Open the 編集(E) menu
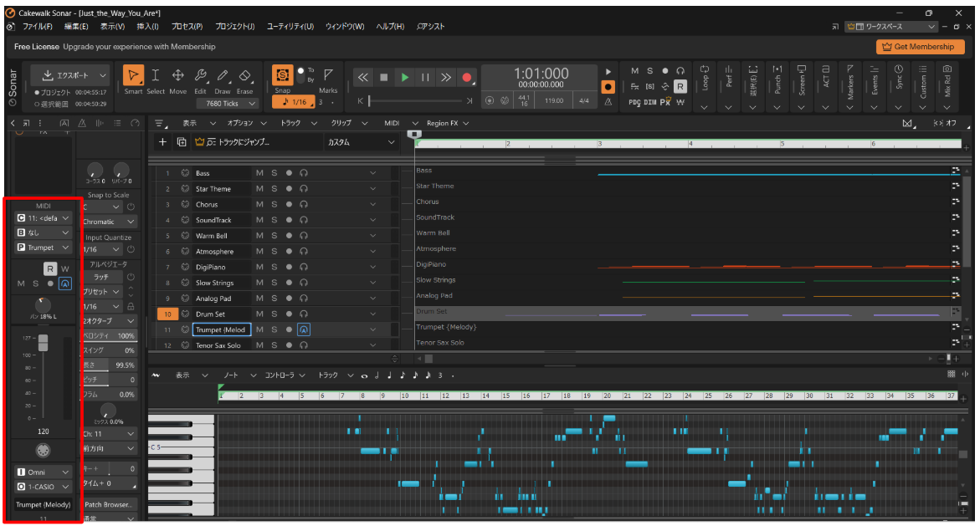The width and height of the screenshot is (980, 526). 76,27
